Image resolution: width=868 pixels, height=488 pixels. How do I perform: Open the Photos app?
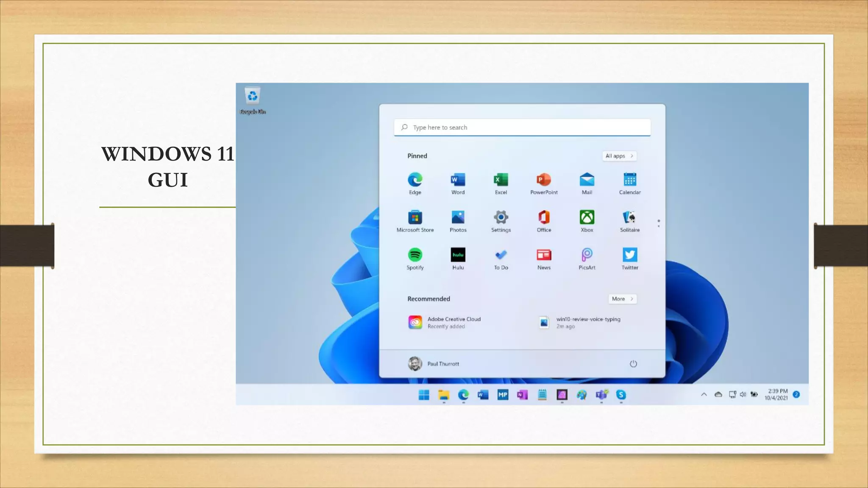point(458,221)
